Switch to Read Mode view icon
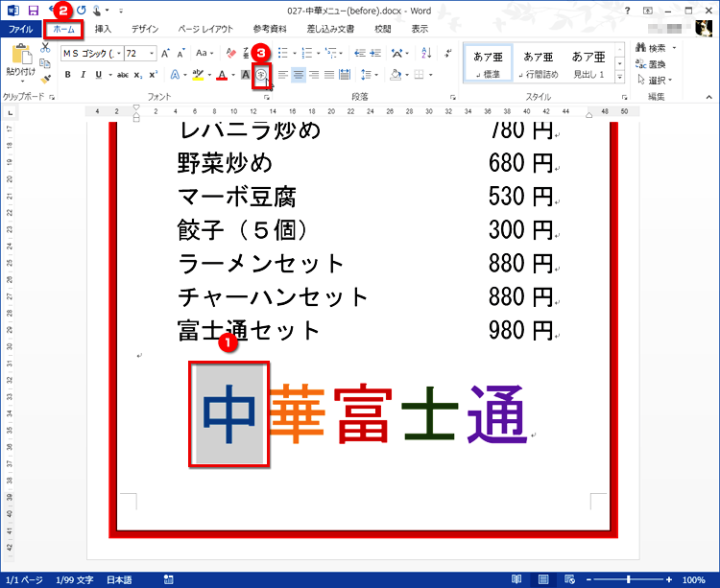 tap(516, 579)
